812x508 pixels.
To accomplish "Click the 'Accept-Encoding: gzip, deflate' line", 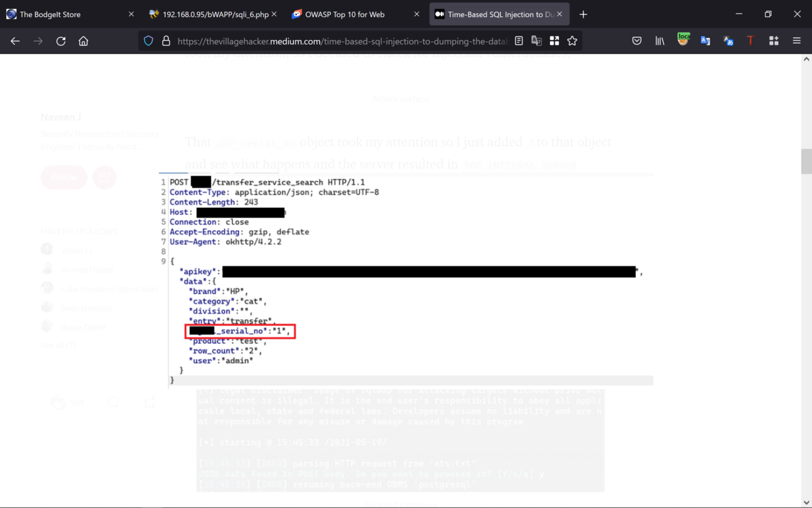I will point(240,232).
